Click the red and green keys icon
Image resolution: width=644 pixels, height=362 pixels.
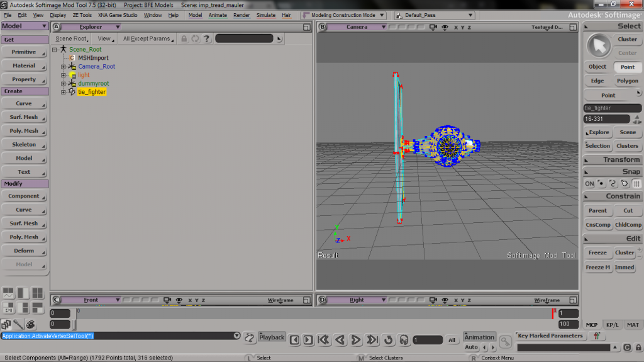pos(597,336)
